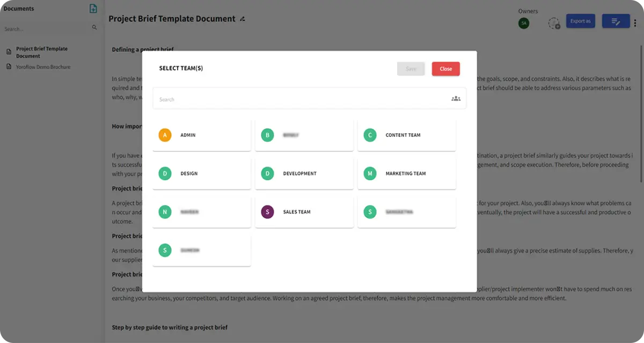Select the Sales Team card

coord(304,212)
